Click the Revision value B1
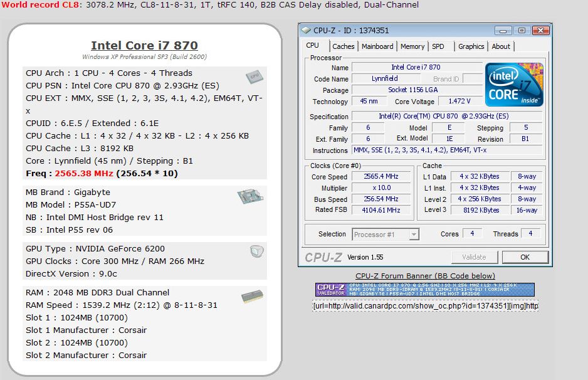Image resolution: width=588 pixels, height=380 pixels. point(526,139)
